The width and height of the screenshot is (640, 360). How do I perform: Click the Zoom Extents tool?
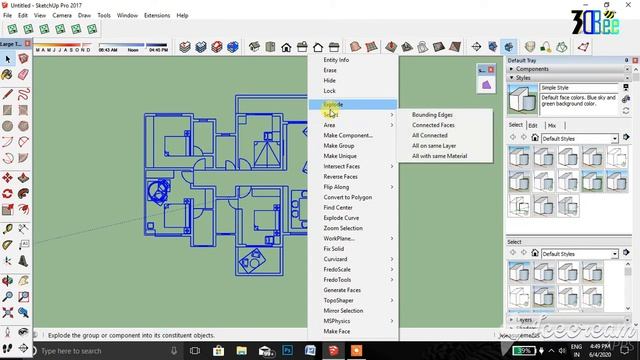click(x=7, y=313)
